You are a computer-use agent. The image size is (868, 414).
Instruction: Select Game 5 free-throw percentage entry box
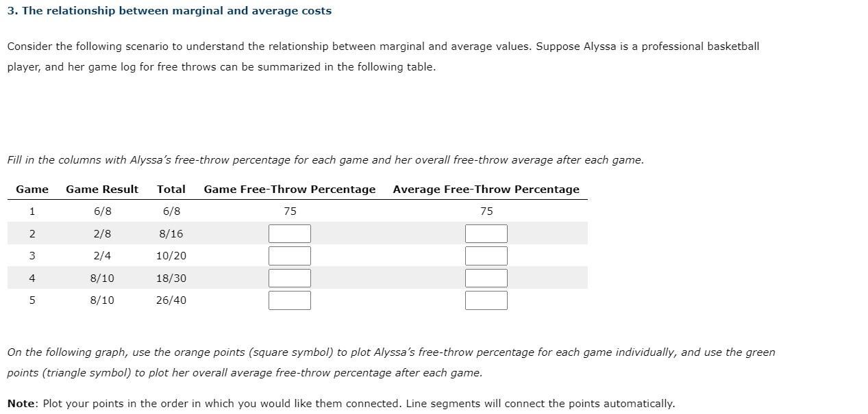click(x=289, y=300)
